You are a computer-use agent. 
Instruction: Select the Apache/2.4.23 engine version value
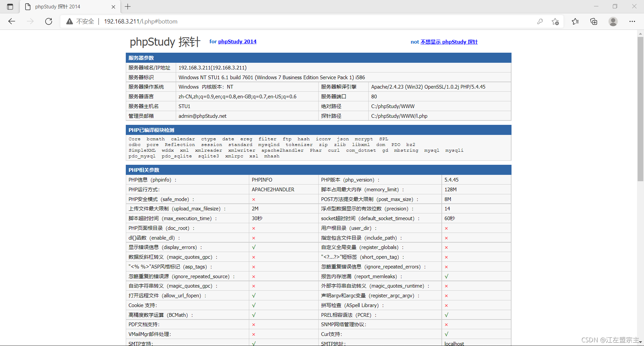428,87
